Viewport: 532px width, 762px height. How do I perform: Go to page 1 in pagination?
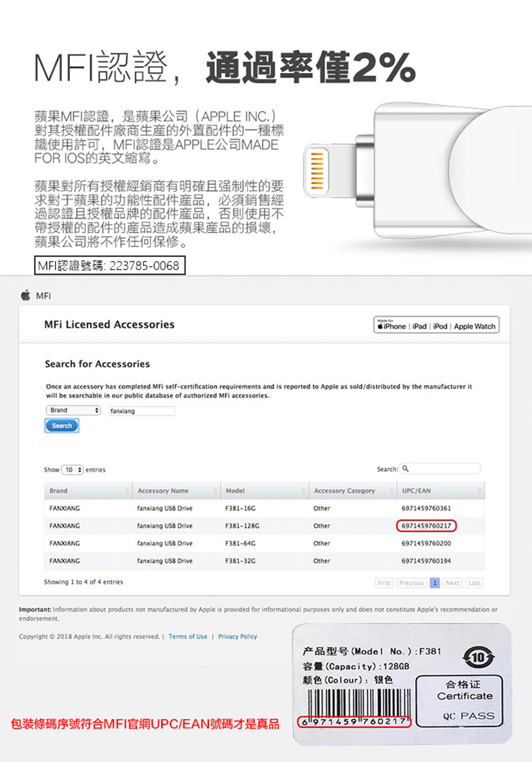pos(435,583)
